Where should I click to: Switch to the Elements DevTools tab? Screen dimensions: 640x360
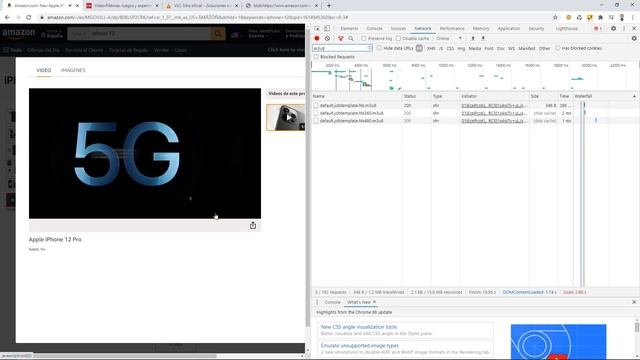(349, 29)
